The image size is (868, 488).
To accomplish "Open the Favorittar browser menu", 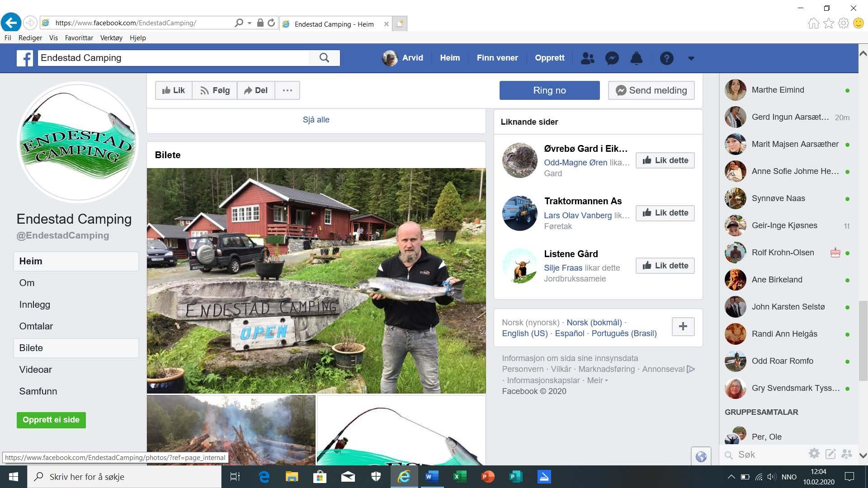I will 79,38.
